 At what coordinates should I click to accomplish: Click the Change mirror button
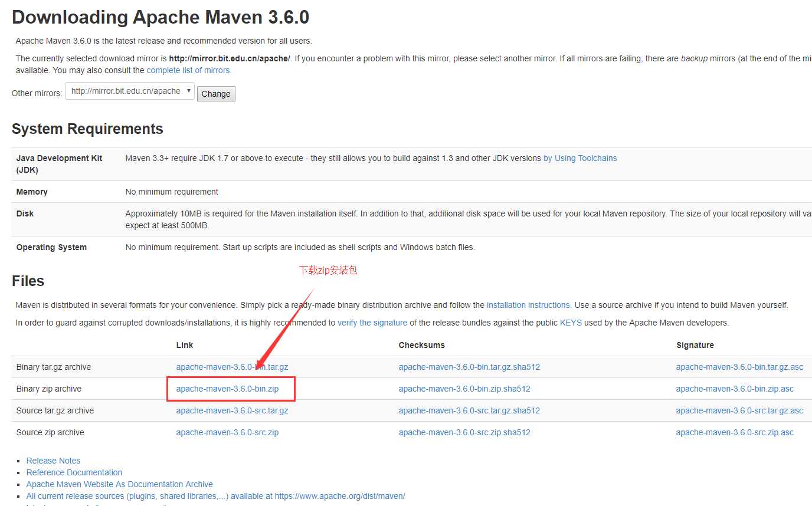[x=216, y=94]
